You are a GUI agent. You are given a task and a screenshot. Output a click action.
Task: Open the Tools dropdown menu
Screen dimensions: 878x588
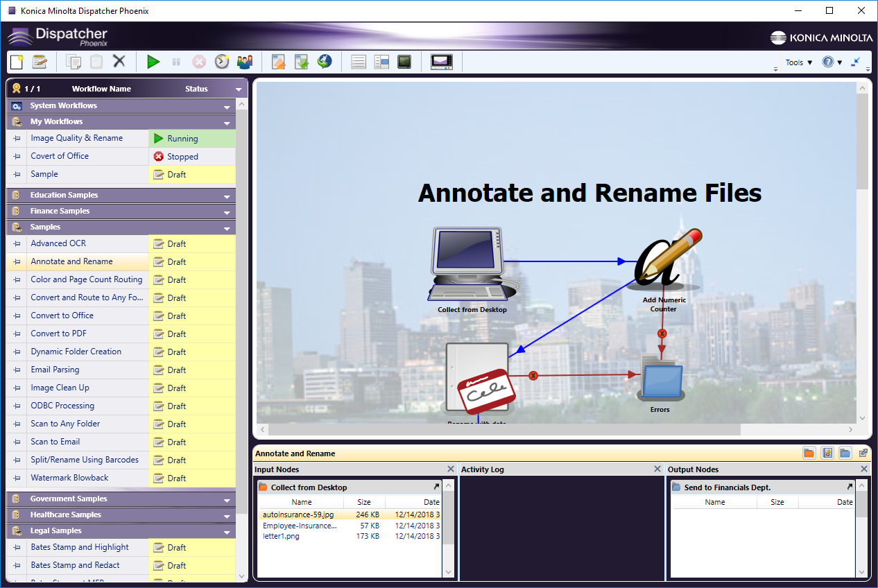[x=799, y=62]
